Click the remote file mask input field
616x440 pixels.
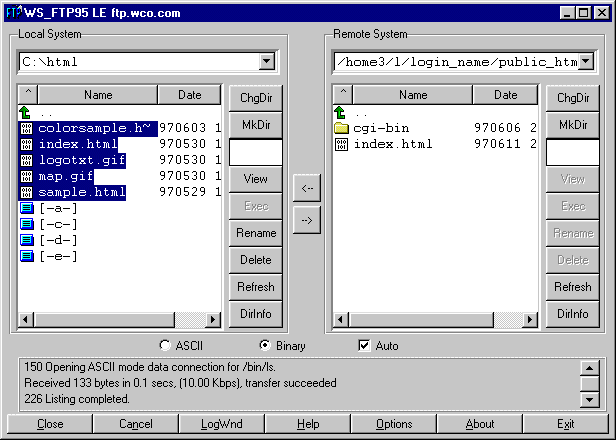pos(573,152)
